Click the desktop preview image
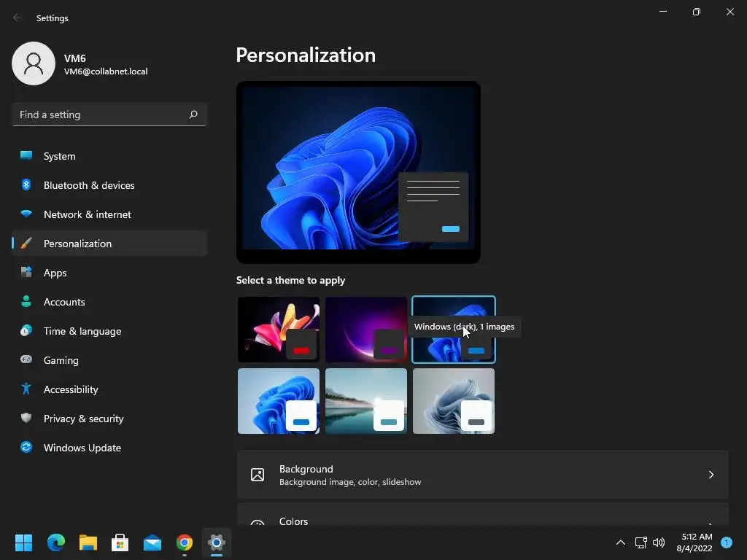 358,172
